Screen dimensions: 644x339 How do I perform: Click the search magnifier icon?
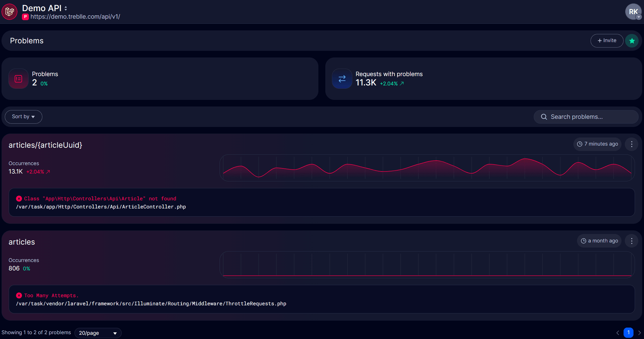544,117
